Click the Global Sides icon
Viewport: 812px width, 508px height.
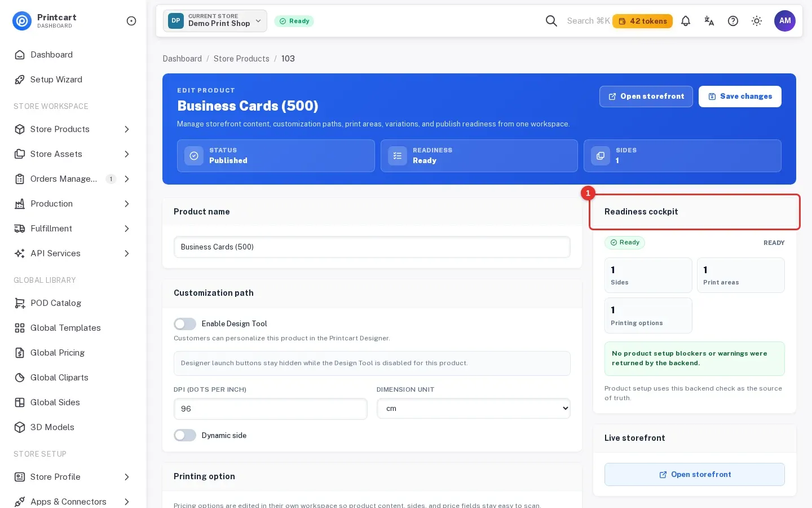click(x=20, y=402)
